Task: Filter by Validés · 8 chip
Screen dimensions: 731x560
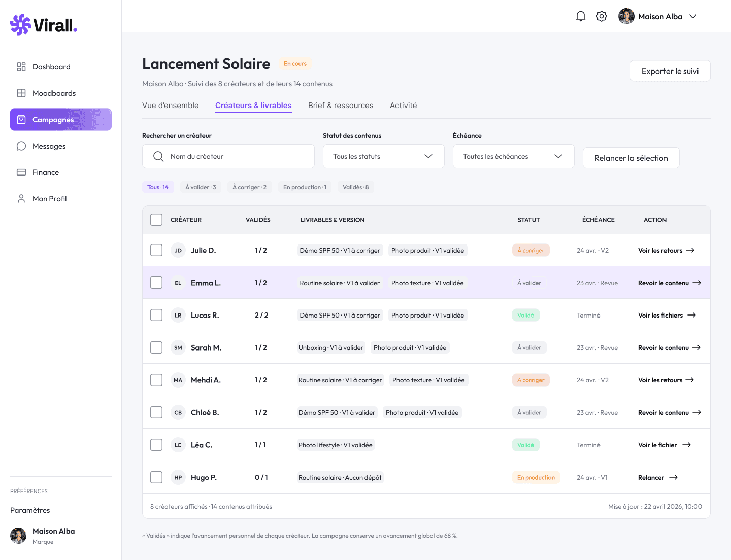Action: pyautogui.click(x=355, y=187)
